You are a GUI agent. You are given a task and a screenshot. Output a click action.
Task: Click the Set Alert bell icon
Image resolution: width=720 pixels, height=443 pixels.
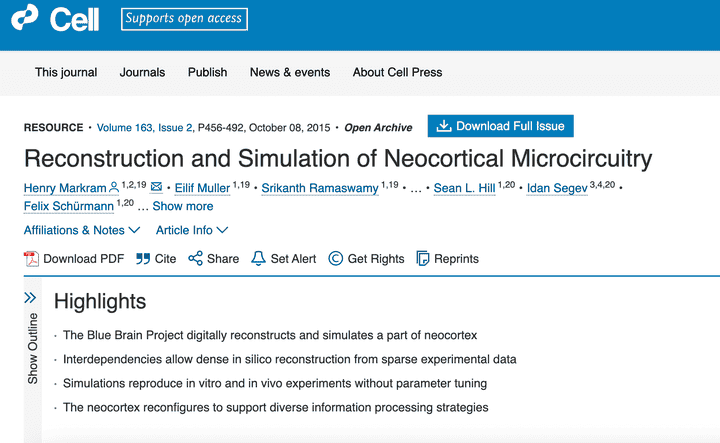click(258, 258)
